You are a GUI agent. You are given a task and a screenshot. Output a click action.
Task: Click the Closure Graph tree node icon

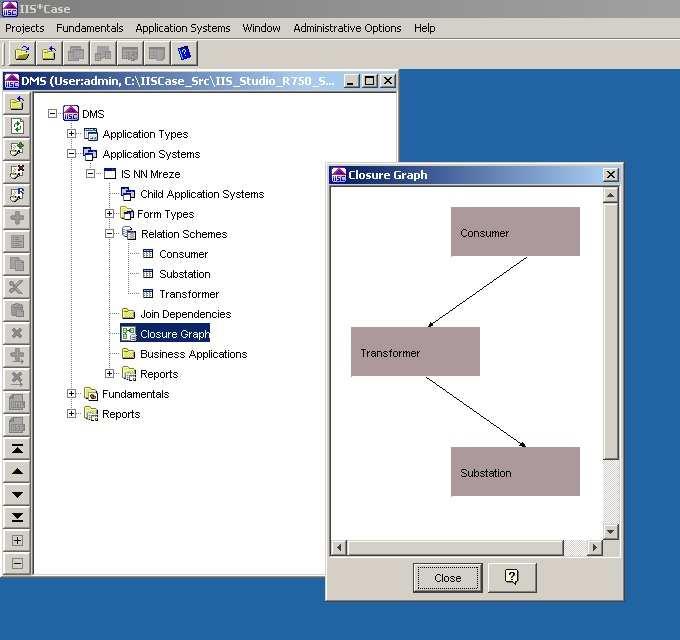[x=128, y=334]
